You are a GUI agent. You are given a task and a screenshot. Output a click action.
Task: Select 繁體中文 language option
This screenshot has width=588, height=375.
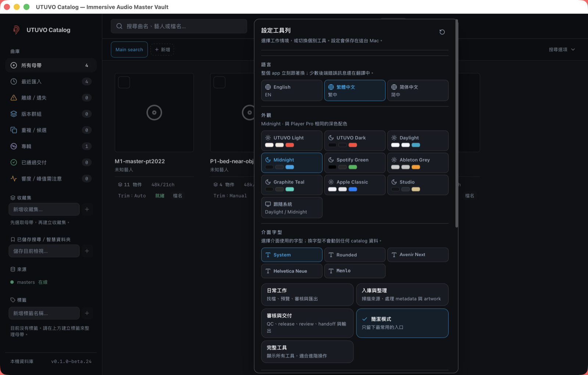pos(355,90)
